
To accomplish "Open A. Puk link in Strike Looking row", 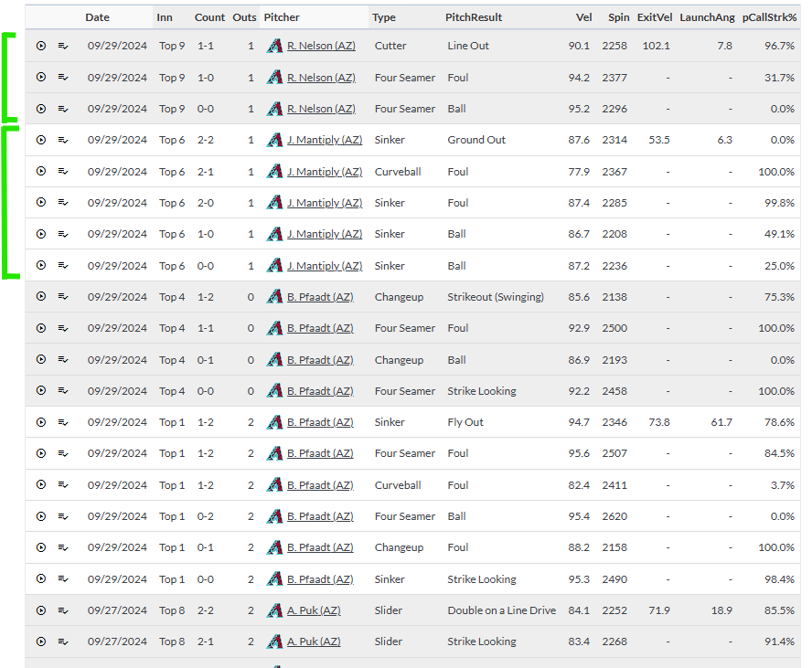I will point(314,641).
